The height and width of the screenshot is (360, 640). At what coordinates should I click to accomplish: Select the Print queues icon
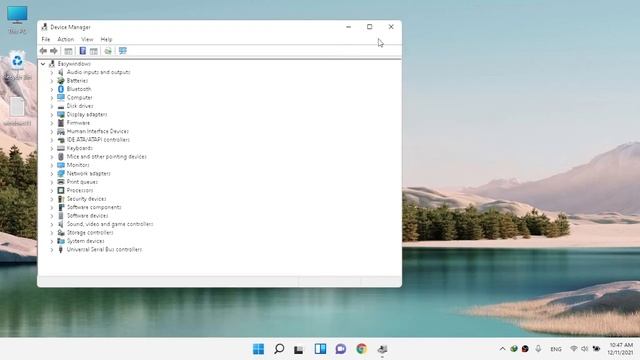click(61, 182)
